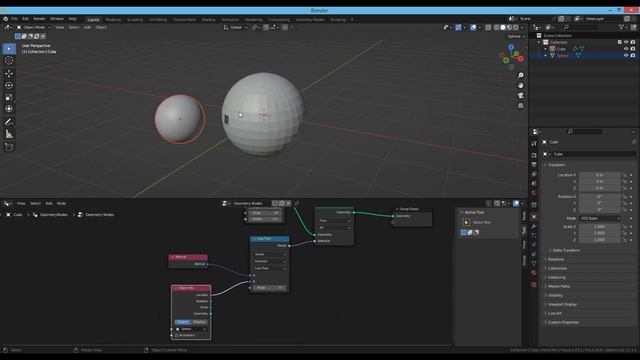Click the Location X value field
Viewport: 640px width, 360px height.
[x=600, y=175]
